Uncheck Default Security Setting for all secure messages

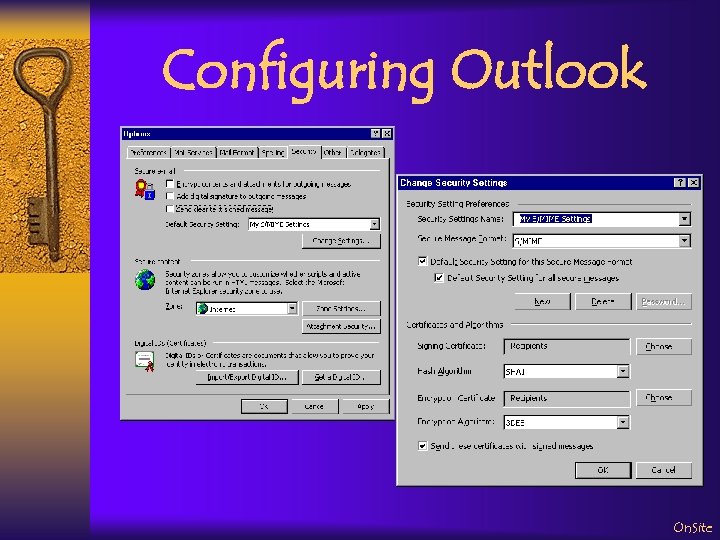(x=439, y=278)
